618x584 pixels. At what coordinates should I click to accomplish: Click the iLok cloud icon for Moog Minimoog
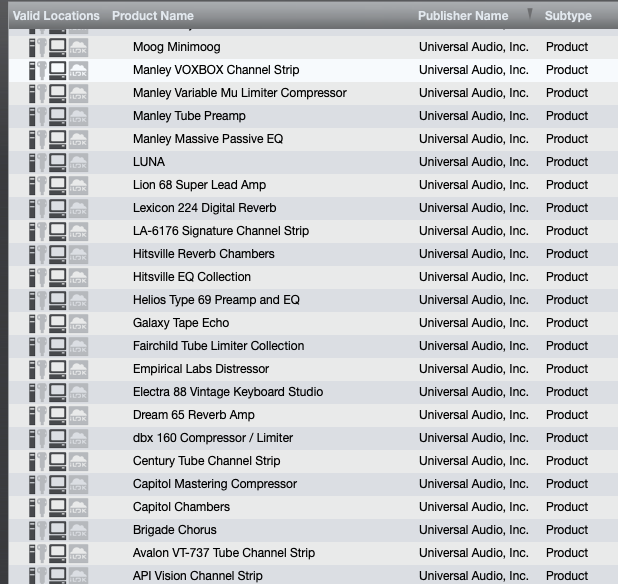coord(78,48)
